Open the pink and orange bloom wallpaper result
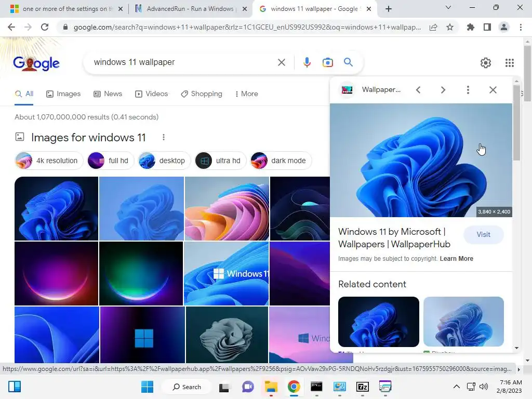The width and height of the screenshot is (532, 399). click(x=227, y=208)
